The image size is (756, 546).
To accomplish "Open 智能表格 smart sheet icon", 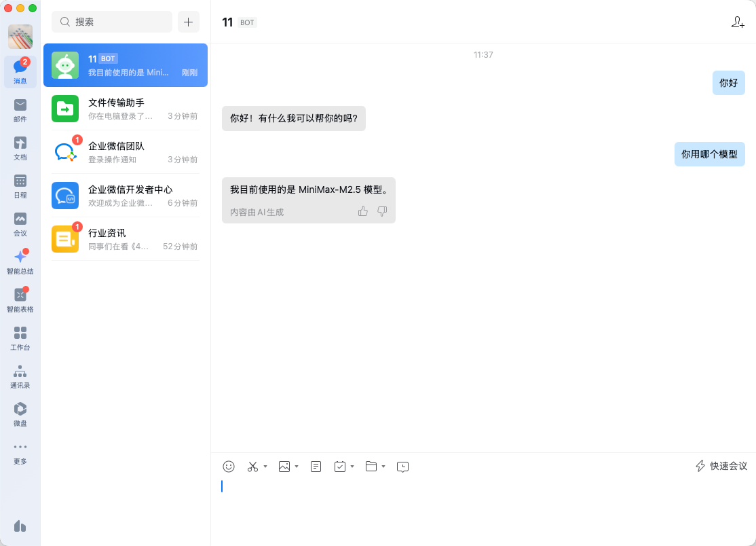I will 20,299.
